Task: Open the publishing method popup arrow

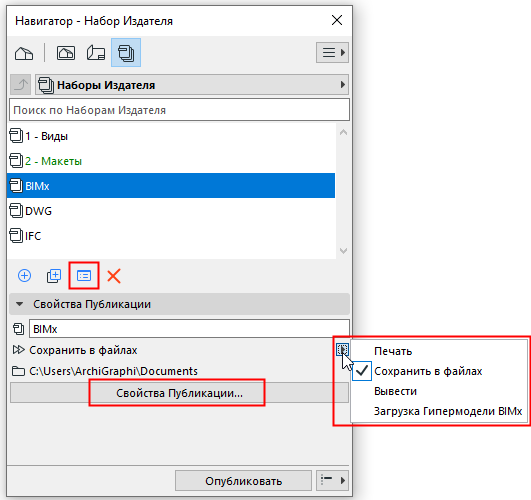Action: [342, 350]
